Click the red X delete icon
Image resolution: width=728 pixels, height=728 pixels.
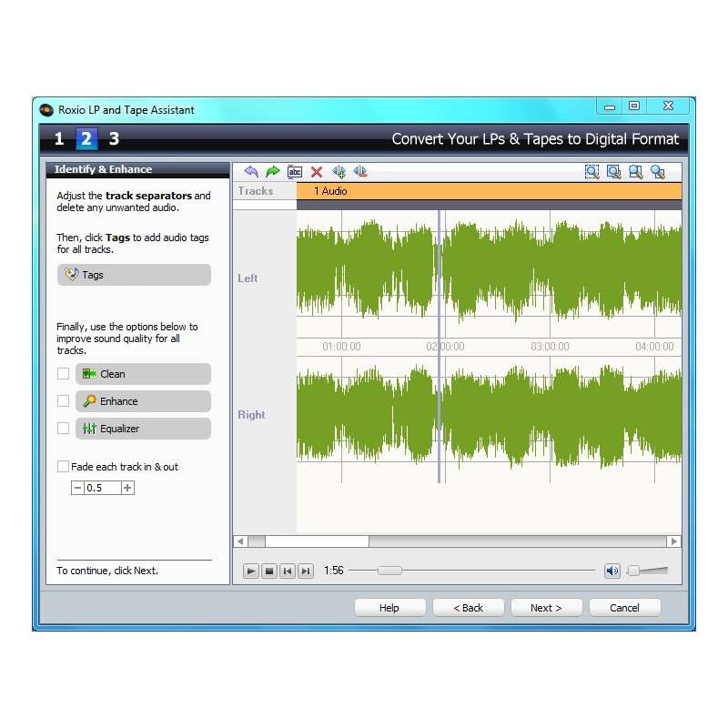[317, 172]
